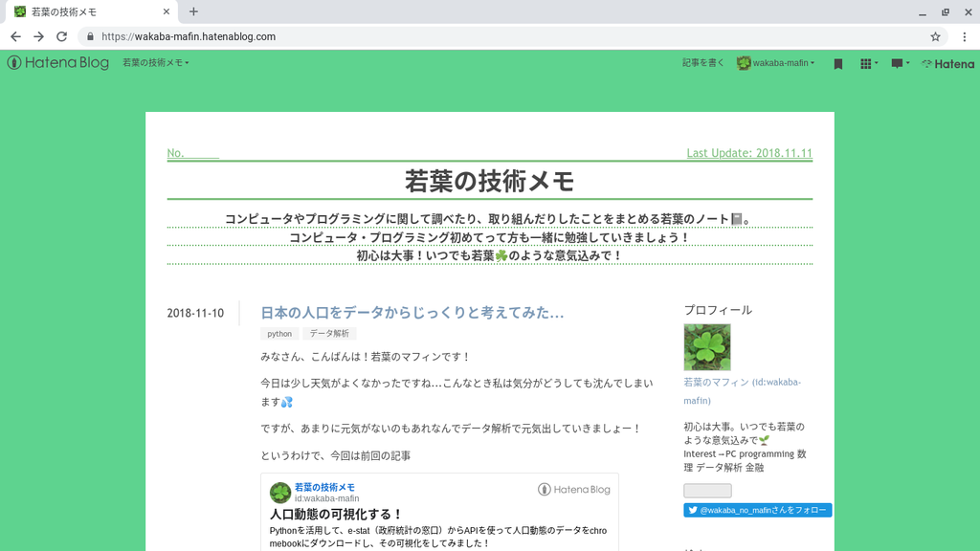This screenshot has width=980, height=551.
Task: Click the bookmark icon in the Hatena top bar
Action: (x=836, y=63)
